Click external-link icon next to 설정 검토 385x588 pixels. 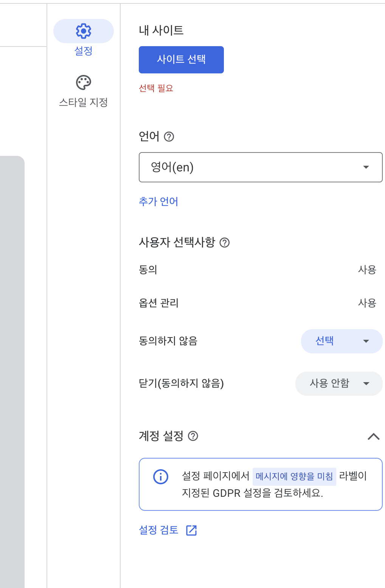192,530
